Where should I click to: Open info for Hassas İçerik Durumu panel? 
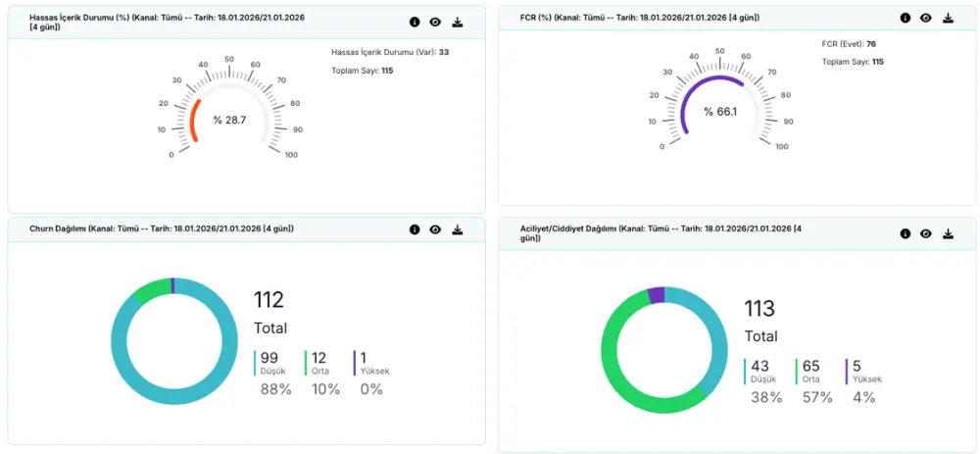pyautogui.click(x=414, y=22)
